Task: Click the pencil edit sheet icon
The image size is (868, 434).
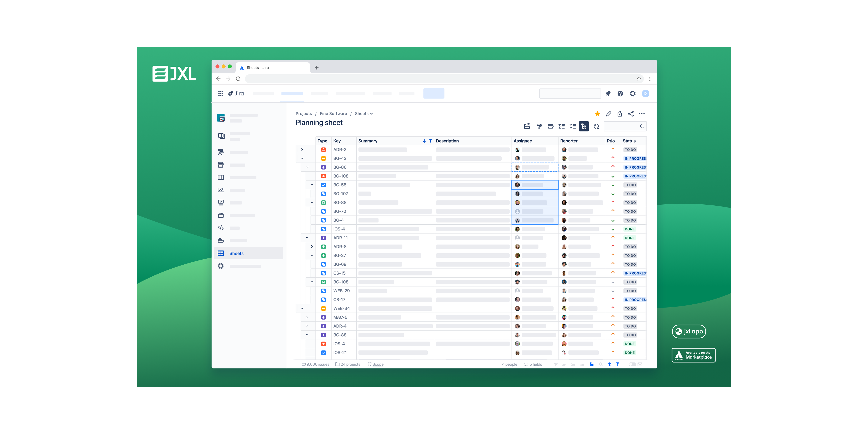Action: [608, 114]
